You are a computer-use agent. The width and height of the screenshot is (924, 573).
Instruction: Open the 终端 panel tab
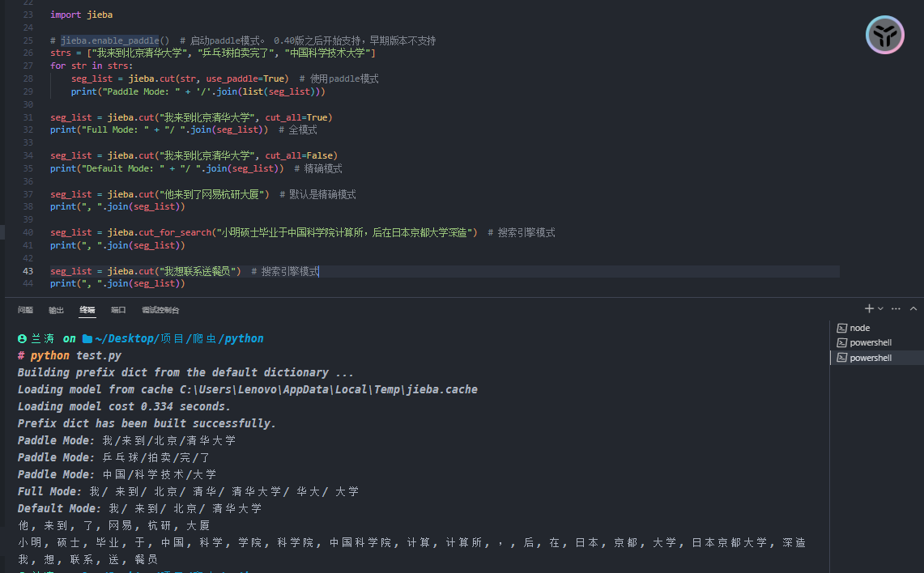point(87,310)
